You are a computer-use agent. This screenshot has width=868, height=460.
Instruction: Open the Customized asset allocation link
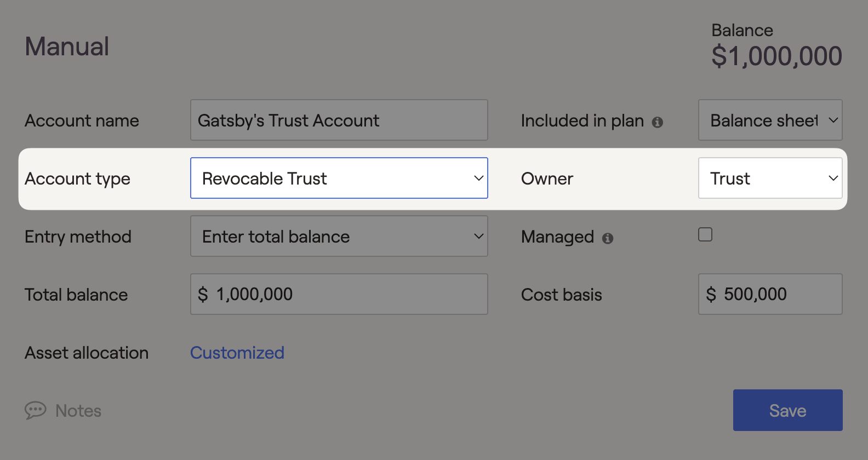[237, 353]
